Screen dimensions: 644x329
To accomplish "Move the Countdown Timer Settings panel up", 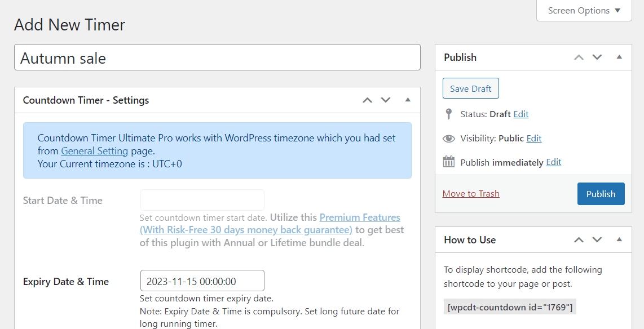I will tap(367, 100).
